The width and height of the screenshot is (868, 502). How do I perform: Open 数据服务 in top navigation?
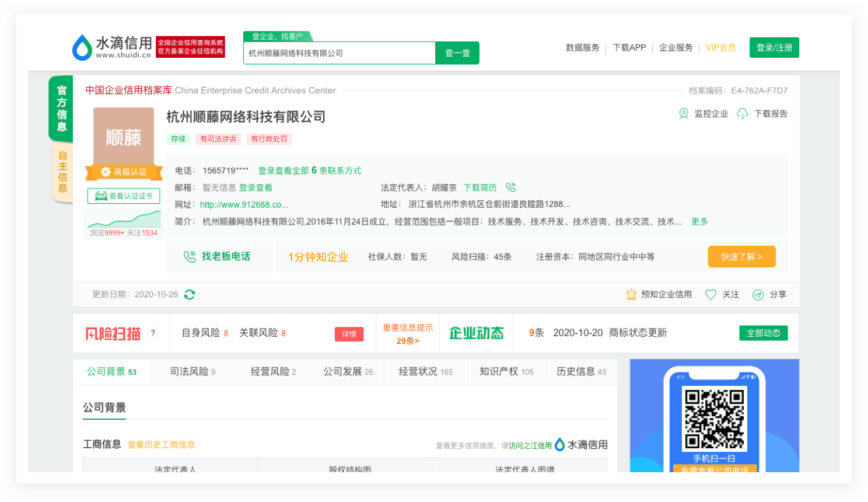[583, 48]
